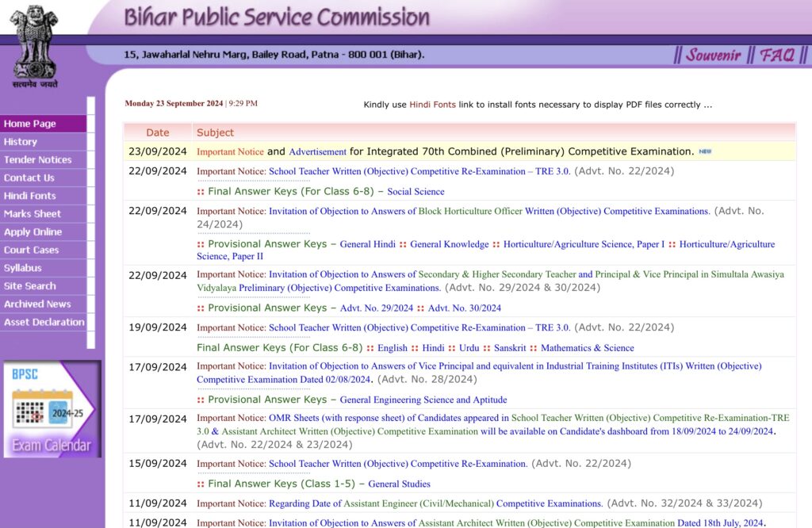Open Simultala Awasiya Vidyalaya objection notice
This screenshot has width=812, height=528.
click(490, 281)
